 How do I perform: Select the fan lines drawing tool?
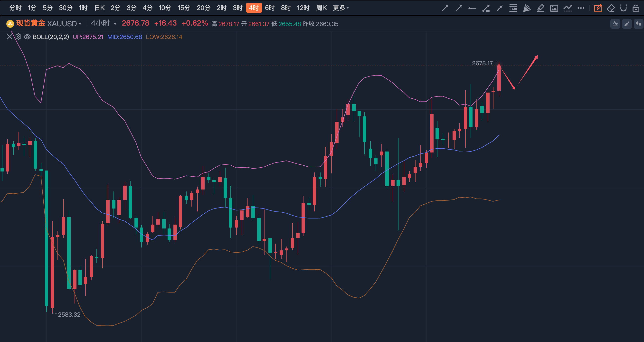click(527, 8)
